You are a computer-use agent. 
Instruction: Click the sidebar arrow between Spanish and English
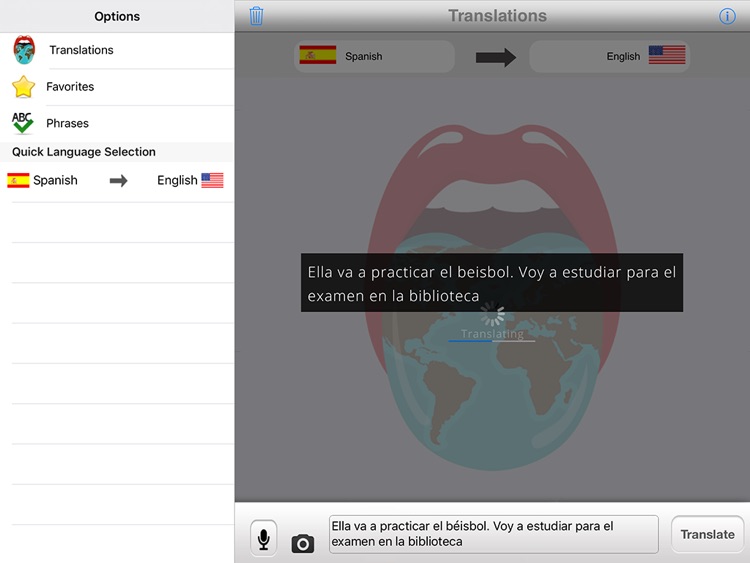(x=118, y=181)
